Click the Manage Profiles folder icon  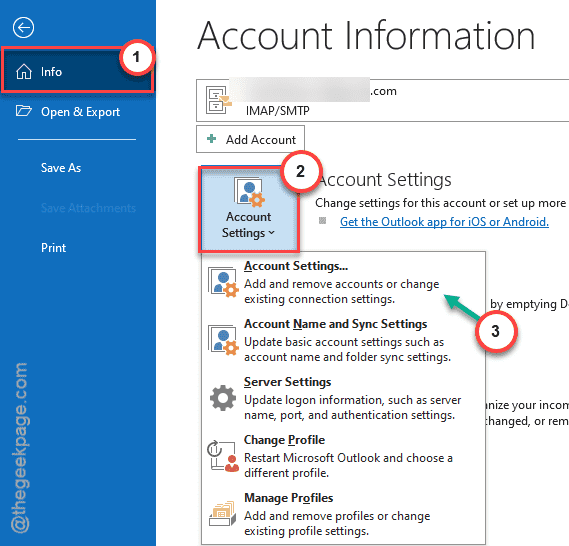tap(222, 514)
